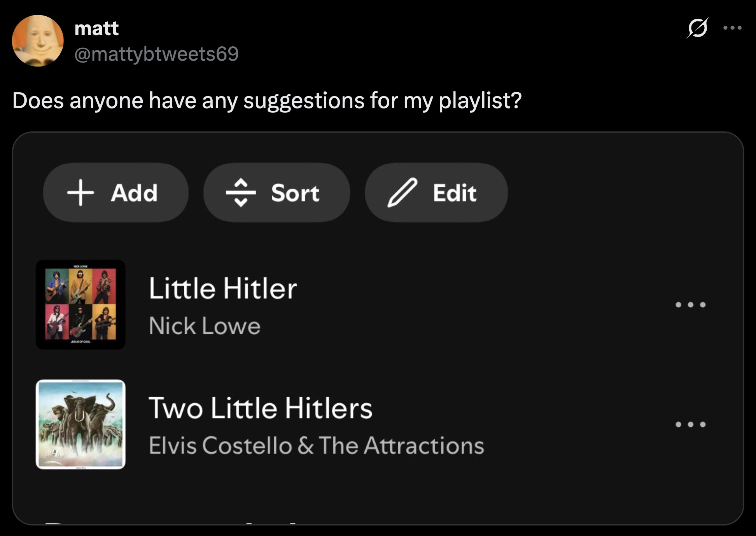Open the Sort options label

[x=295, y=193]
